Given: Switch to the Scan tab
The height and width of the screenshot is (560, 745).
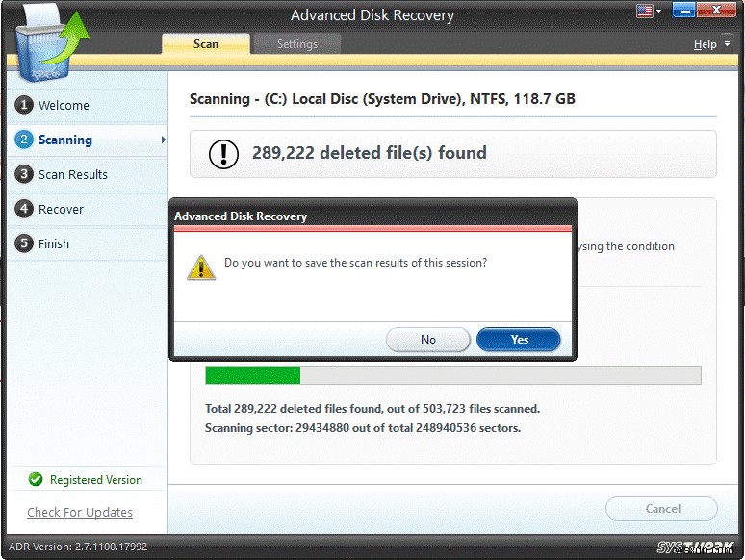Looking at the screenshot, I should pyautogui.click(x=206, y=43).
